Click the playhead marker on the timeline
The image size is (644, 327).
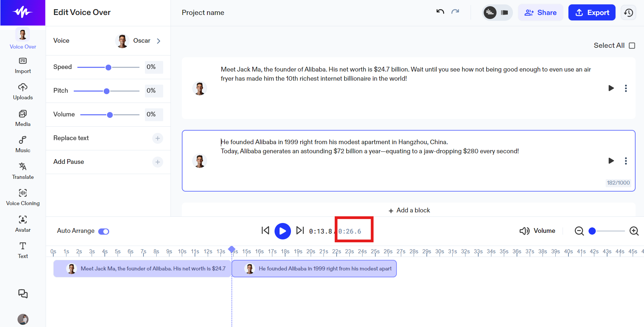point(231,249)
